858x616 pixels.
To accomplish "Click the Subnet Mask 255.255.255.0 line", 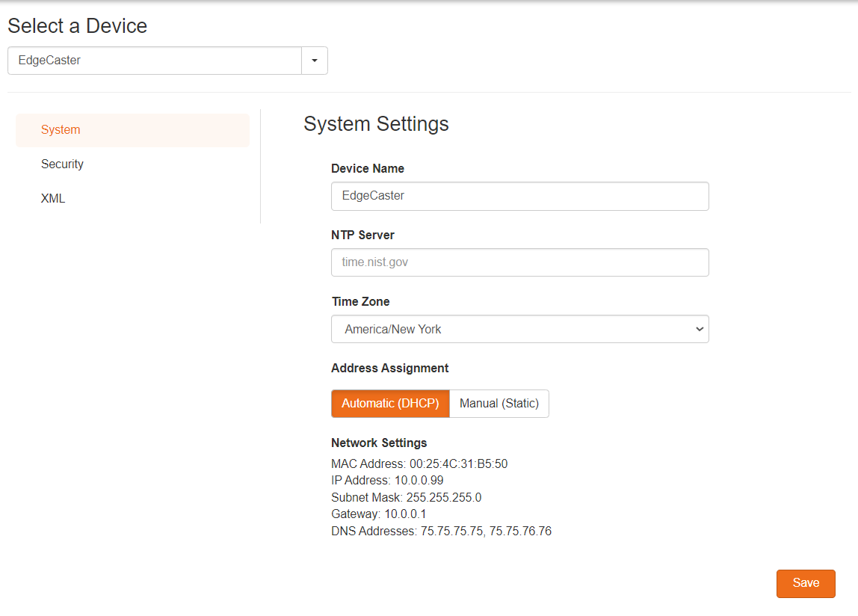I will point(406,497).
